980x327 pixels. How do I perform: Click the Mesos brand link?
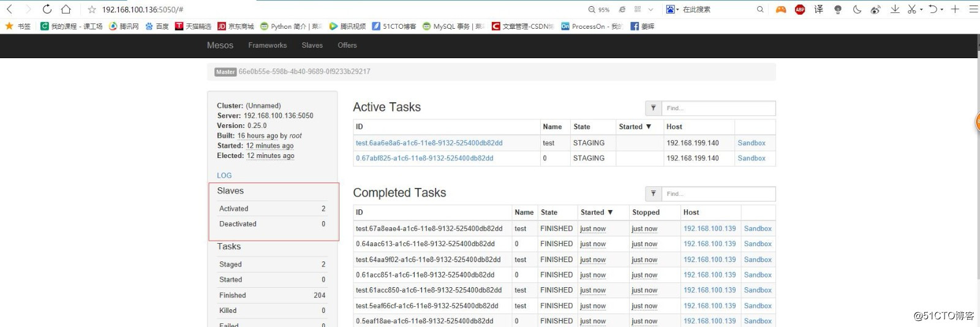coord(220,45)
